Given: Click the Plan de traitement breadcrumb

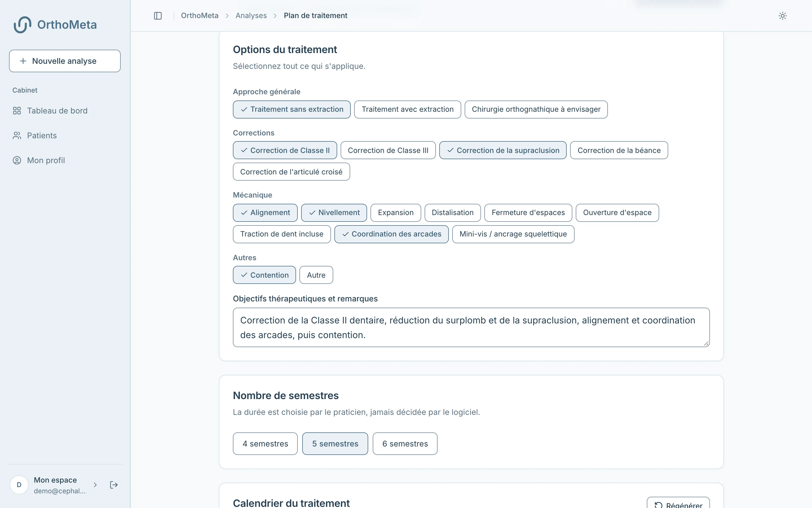Looking at the screenshot, I should tap(315, 16).
